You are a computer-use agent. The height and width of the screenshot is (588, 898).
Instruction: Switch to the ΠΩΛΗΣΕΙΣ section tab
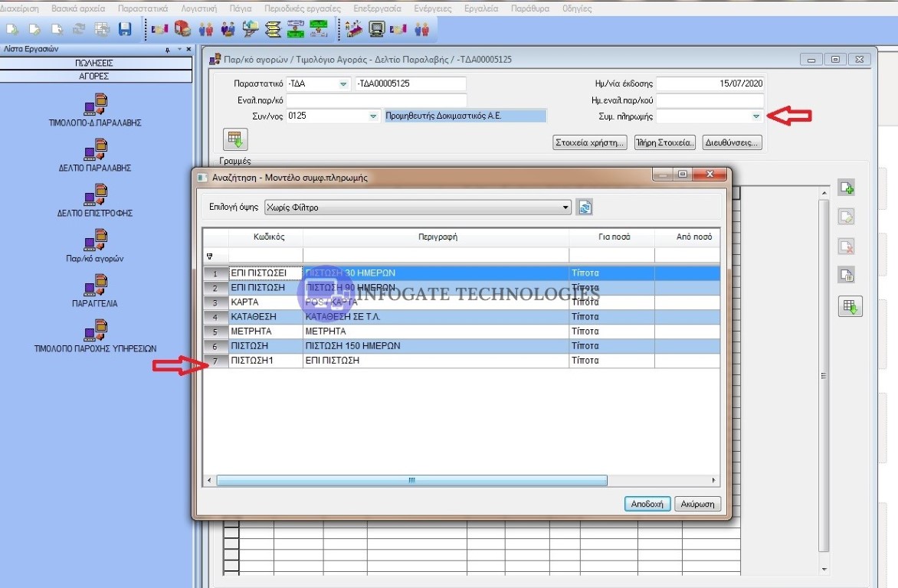(96, 64)
